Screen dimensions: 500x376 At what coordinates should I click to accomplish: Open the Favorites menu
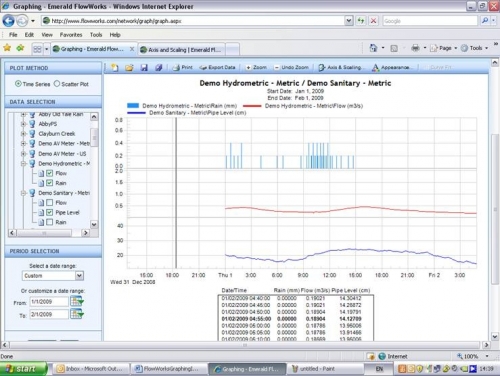71,35
